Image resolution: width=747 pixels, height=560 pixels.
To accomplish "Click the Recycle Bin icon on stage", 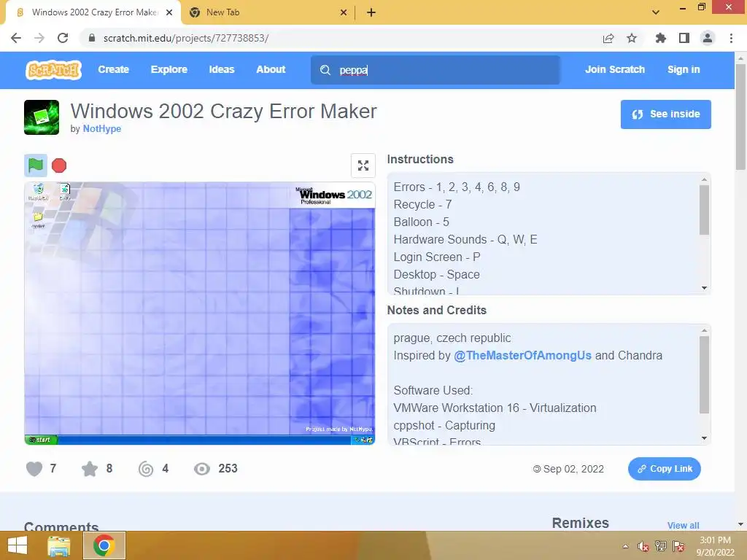I will [x=38, y=192].
